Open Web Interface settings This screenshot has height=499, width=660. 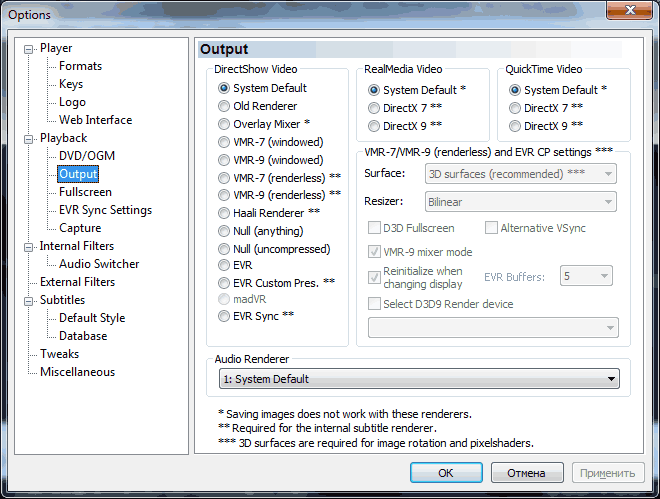coord(95,120)
